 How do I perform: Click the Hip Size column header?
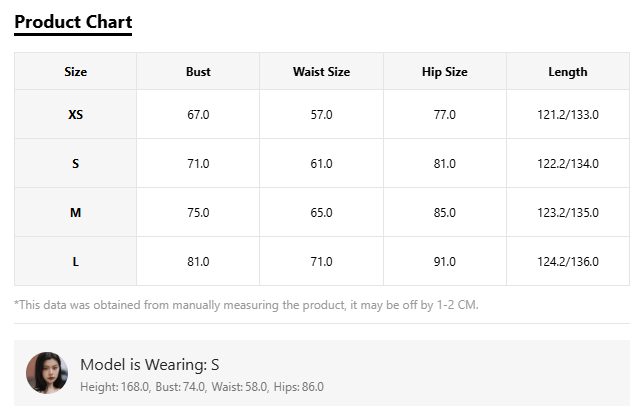point(445,72)
